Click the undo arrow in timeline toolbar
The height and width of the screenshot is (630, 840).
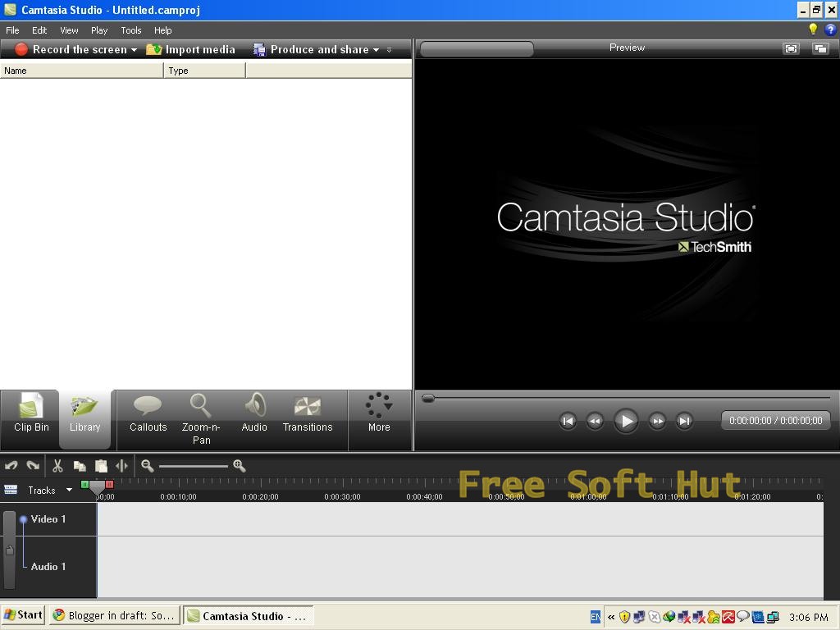[11, 466]
